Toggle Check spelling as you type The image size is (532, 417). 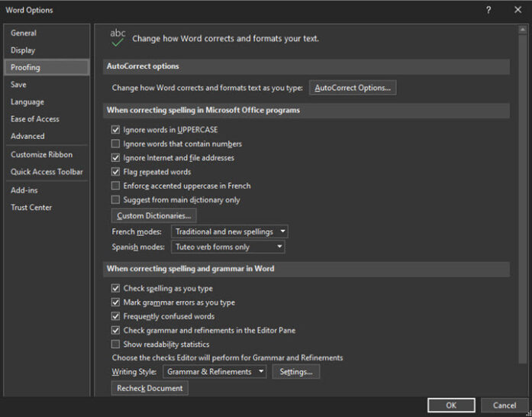point(116,288)
